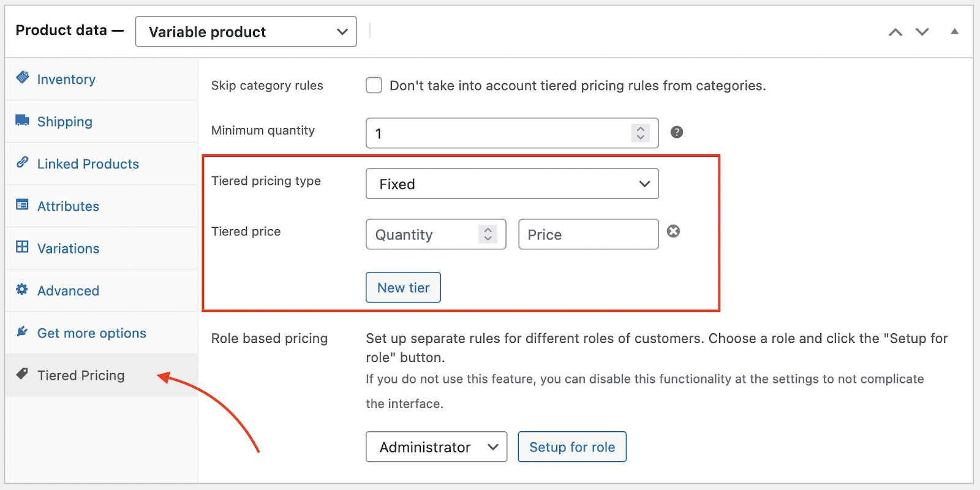Click the New tier button
Image resolution: width=980 pixels, height=490 pixels.
pyautogui.click(x=403, y=288)
